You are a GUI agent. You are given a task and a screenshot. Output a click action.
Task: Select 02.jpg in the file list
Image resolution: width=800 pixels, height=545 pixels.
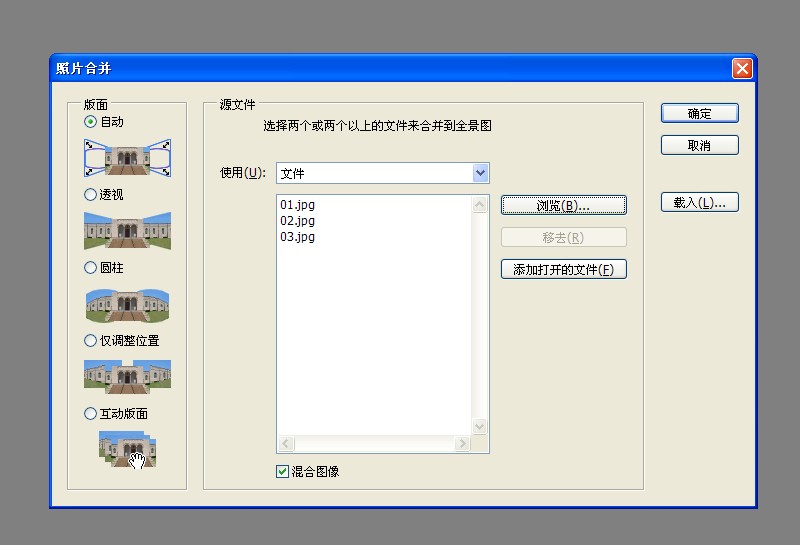click(x=297, y=221)
